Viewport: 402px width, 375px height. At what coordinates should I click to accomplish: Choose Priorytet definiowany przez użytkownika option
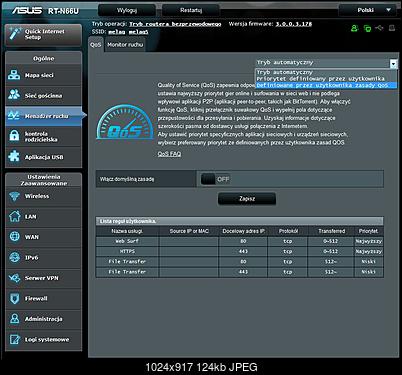pyautogui.click(x=326, y=79)
